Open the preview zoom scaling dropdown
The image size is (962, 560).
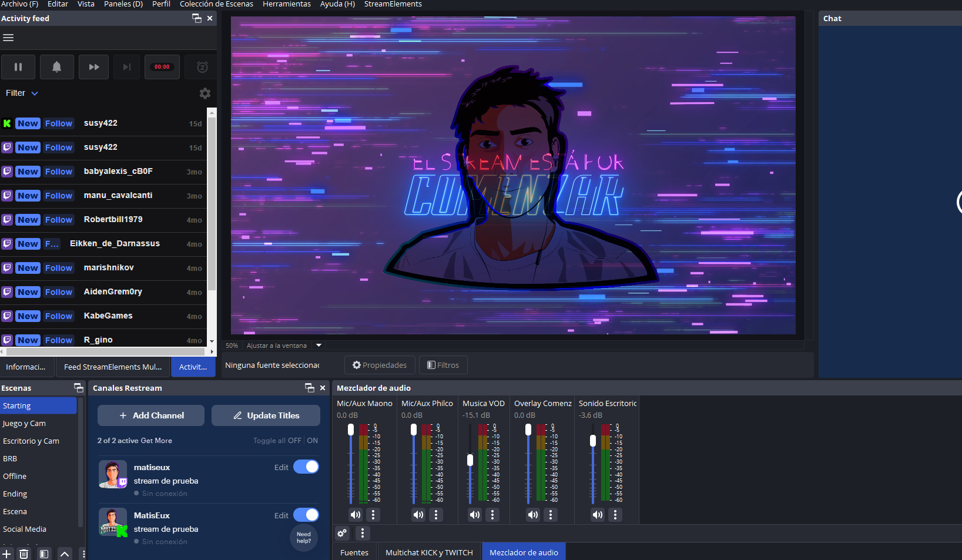(319, 346)
